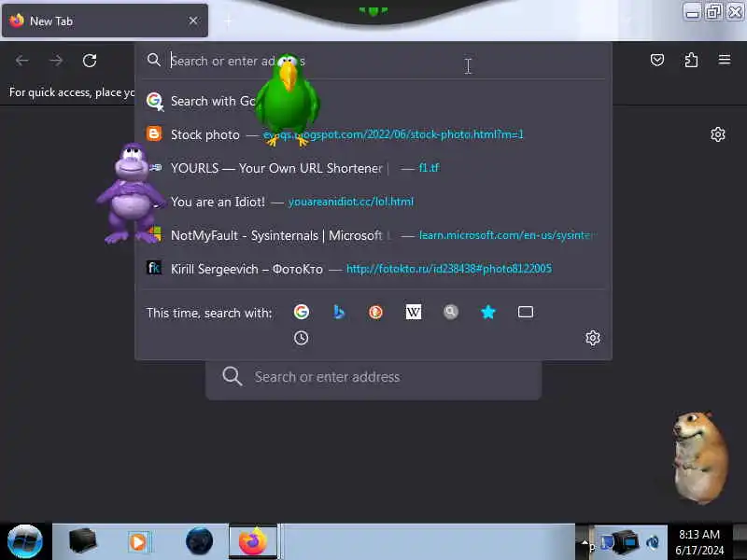
Task: Go forward to next page
Action: coord(56,61)
